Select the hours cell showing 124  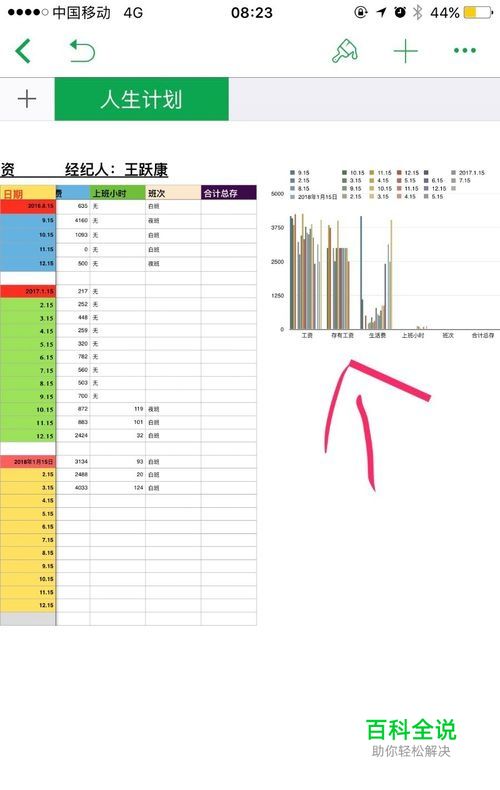point(118,488)
